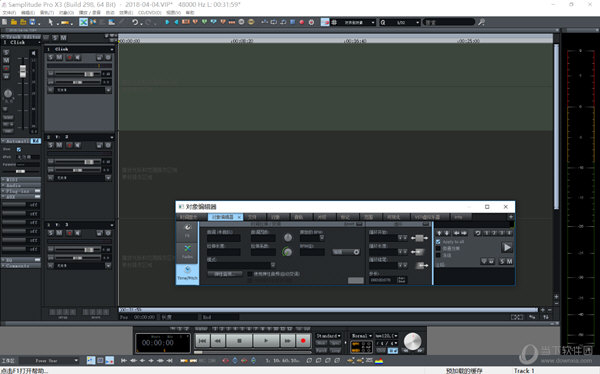Screen dimensions: 600x374
Task: Adjust the track editor volume fader
Action: pyautogui.click(x=23, y=71)
